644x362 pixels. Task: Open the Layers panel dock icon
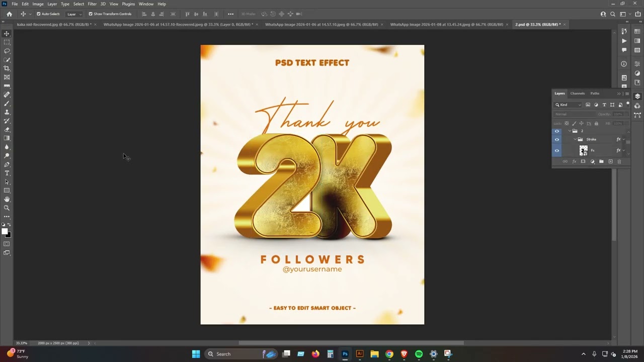coord(637,97)
